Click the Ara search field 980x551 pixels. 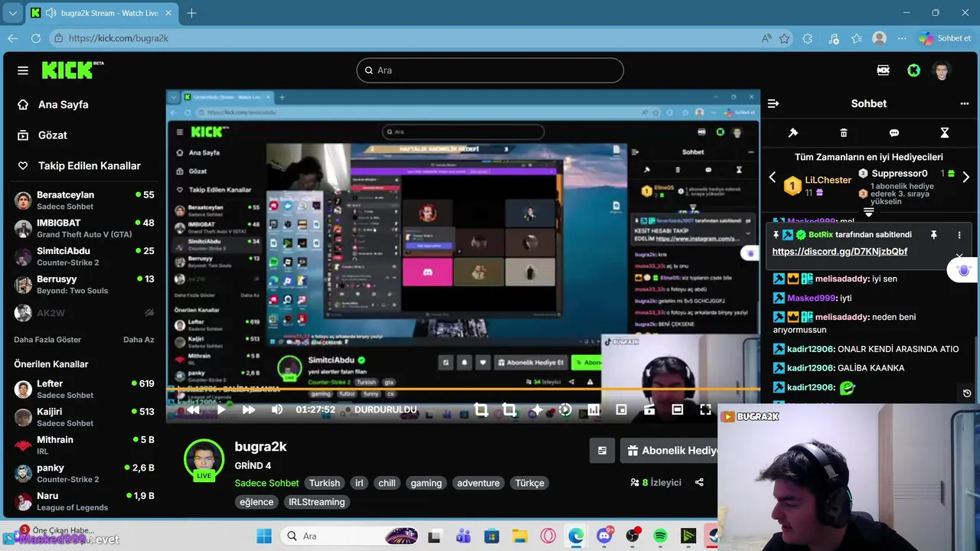click(490, 70)
